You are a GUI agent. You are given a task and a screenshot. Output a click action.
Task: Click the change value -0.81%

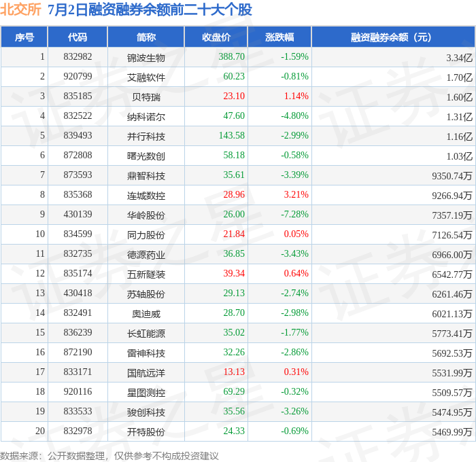294,77
